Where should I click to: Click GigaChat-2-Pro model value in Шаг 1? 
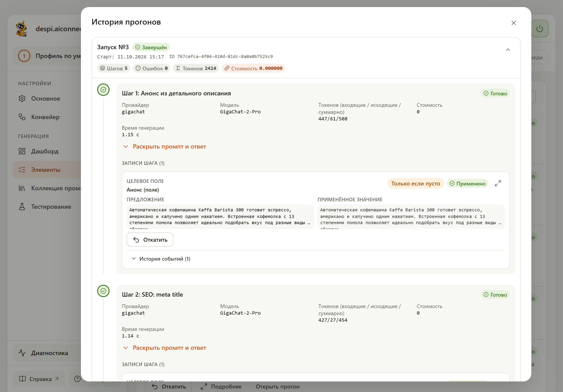coord(240,112)
